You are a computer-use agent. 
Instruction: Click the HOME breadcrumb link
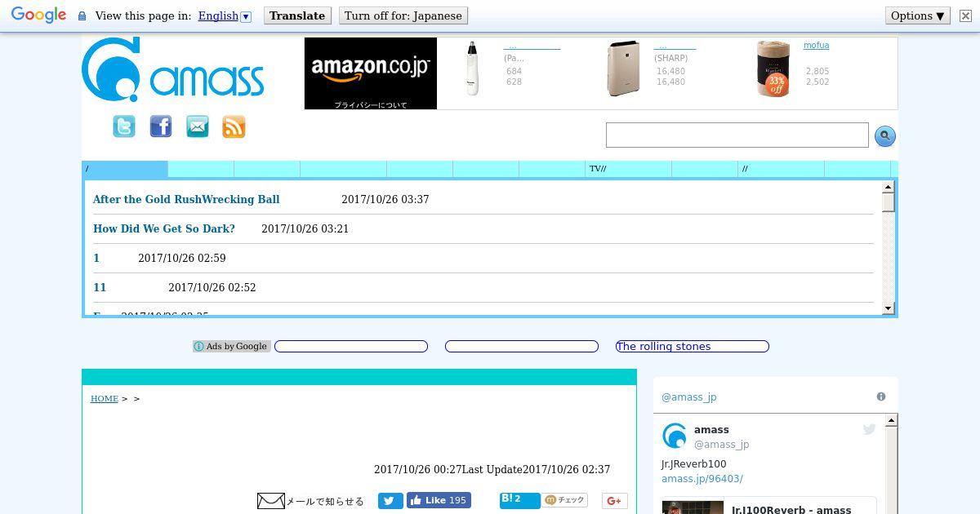(105, 398)
